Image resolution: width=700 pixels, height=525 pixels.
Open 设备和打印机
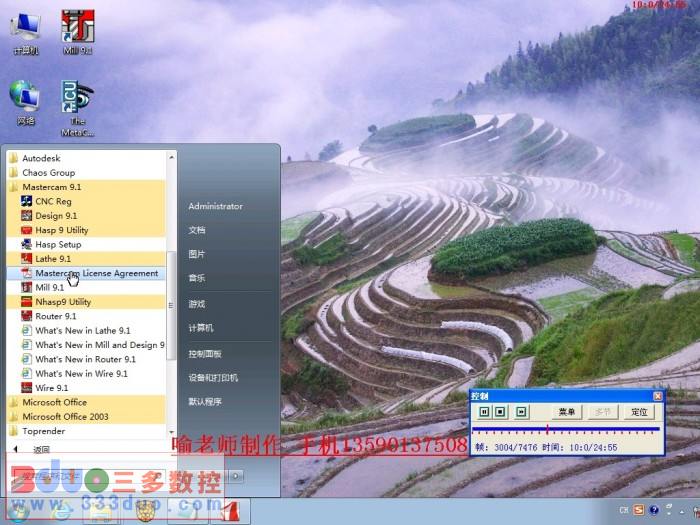click(213, 378)
